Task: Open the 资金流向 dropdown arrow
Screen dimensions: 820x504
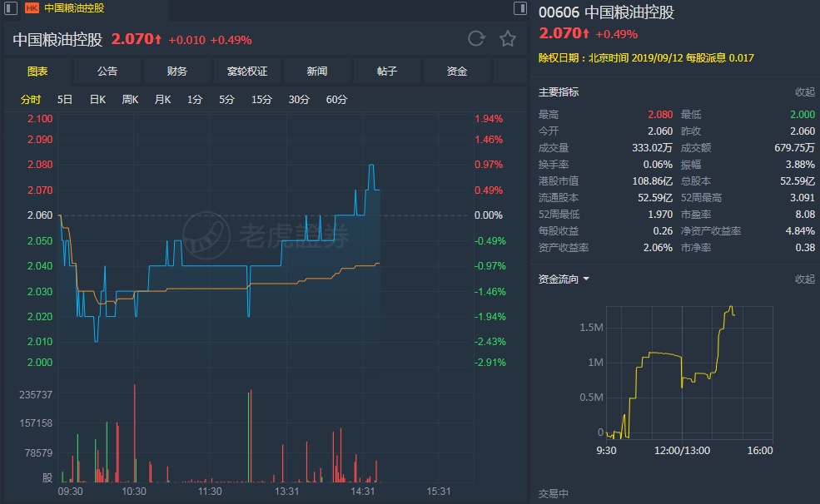Action: (586, 279)
